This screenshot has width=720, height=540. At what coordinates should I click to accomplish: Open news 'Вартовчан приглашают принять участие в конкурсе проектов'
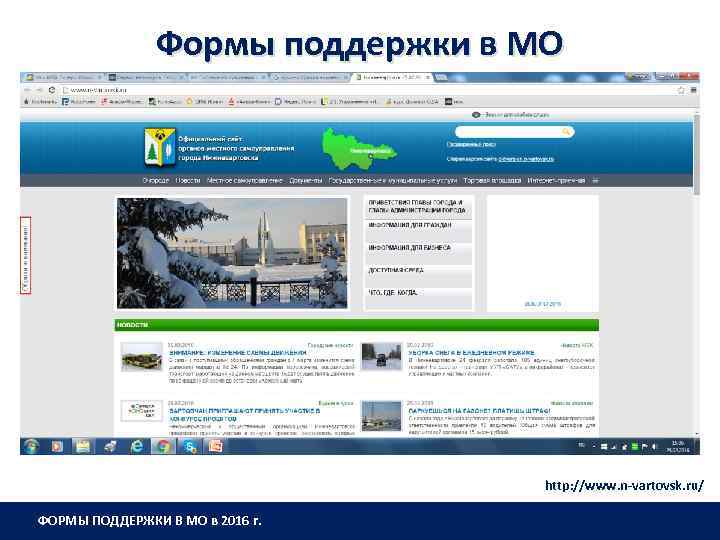[x=244, y=415]
